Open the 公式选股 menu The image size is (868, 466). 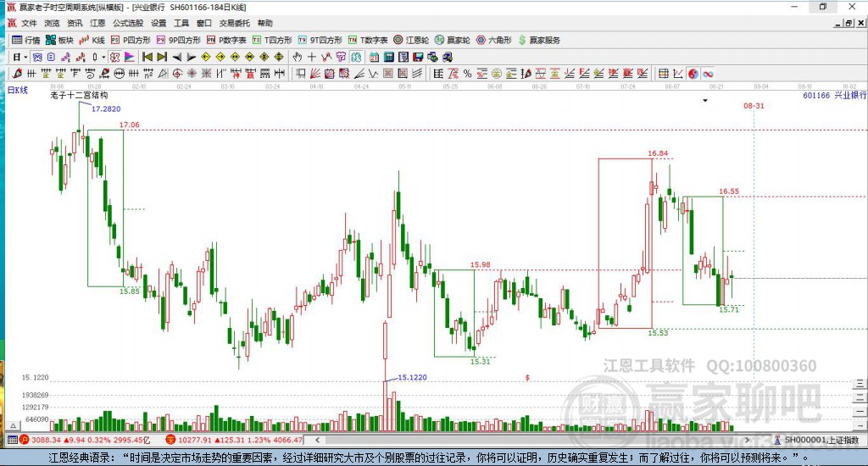128,23
